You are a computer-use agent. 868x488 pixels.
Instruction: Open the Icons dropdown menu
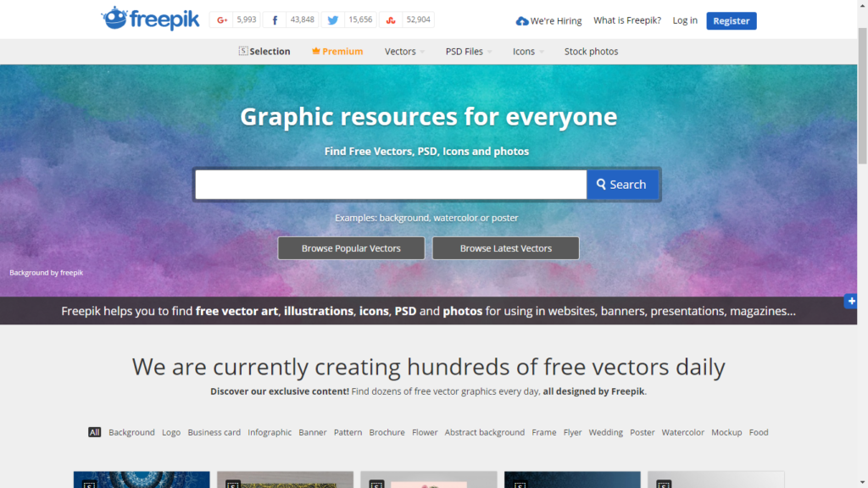click(x=523, y=51)
